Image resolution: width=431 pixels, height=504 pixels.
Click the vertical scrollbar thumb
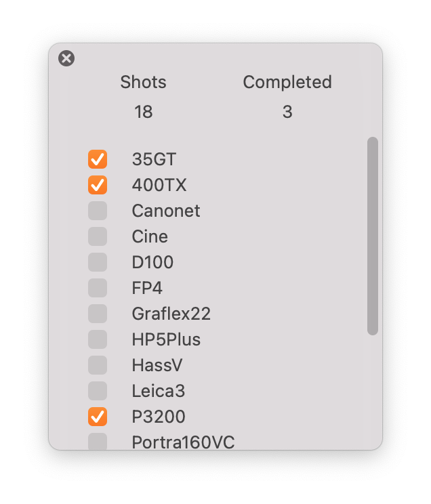click(x=373, y=236)
